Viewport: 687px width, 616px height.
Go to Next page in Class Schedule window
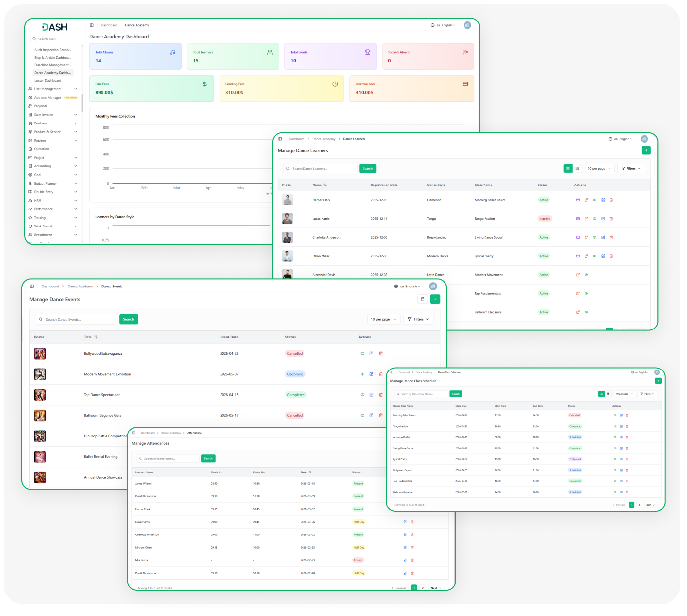pos(650,505)
